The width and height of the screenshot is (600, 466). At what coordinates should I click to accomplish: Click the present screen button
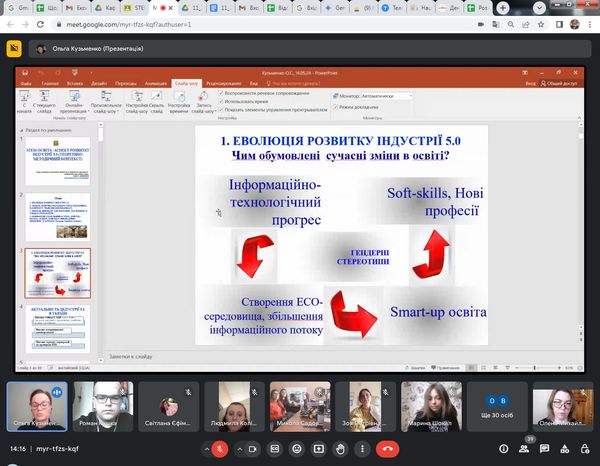317,449
